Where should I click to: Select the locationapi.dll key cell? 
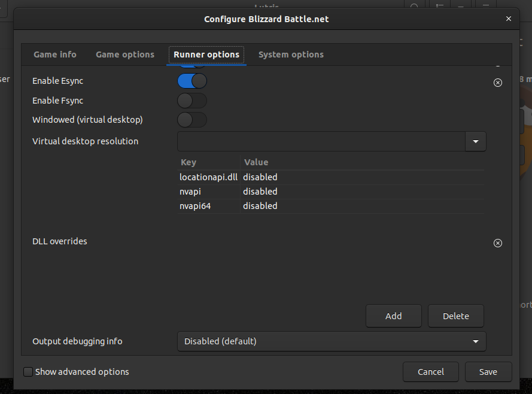pos(209,177)
